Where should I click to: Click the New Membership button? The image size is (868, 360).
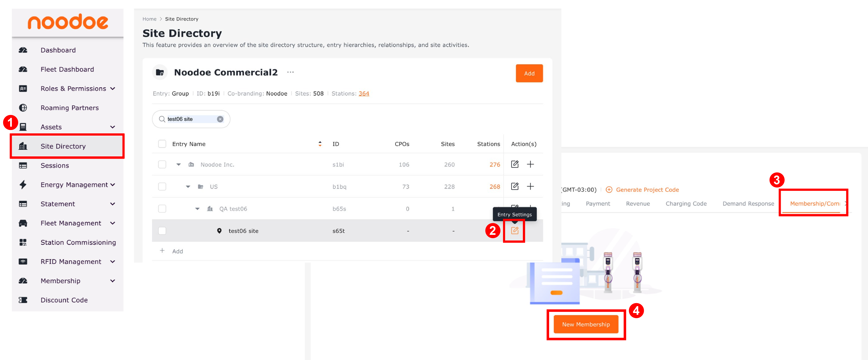(586, 324)
